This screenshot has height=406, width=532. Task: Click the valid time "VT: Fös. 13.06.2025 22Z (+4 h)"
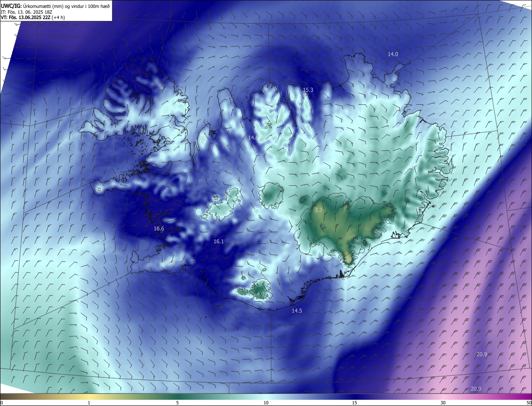point(33,17)
